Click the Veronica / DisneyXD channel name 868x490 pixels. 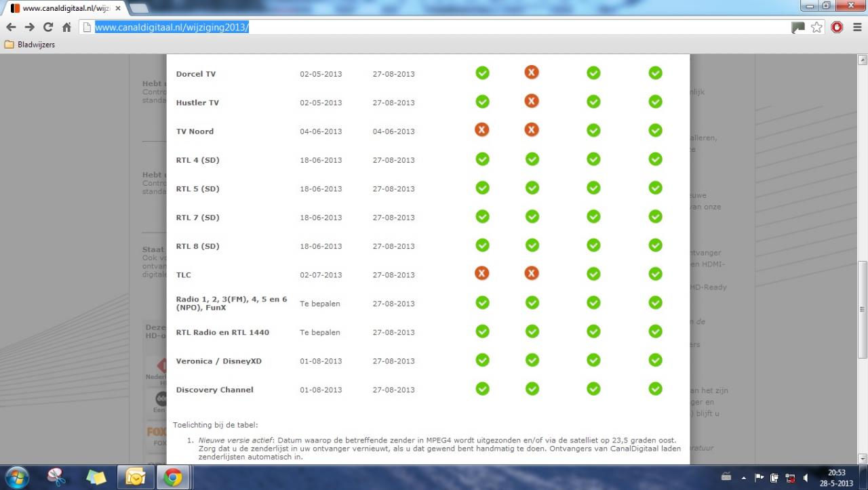coord(218,361)
